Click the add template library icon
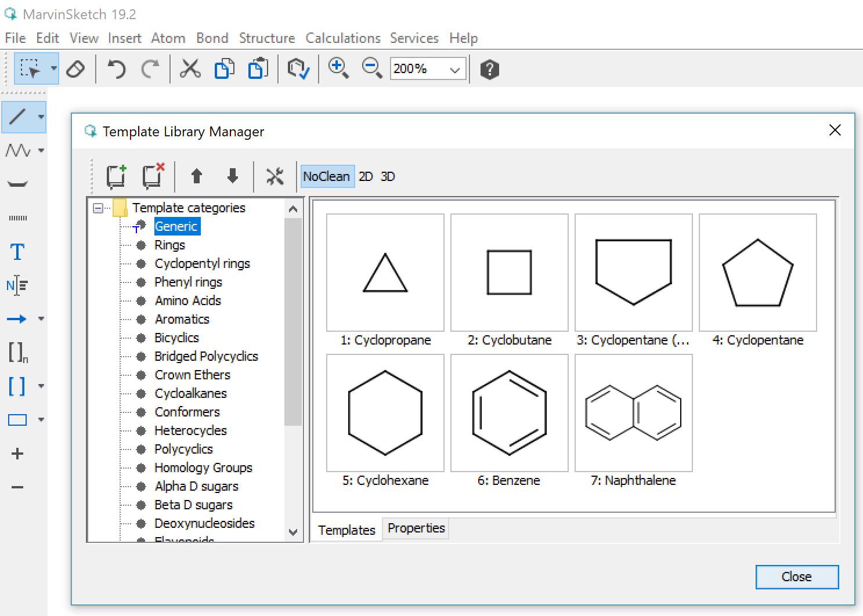This screenshot has width=863, height=616. point(117,176)
